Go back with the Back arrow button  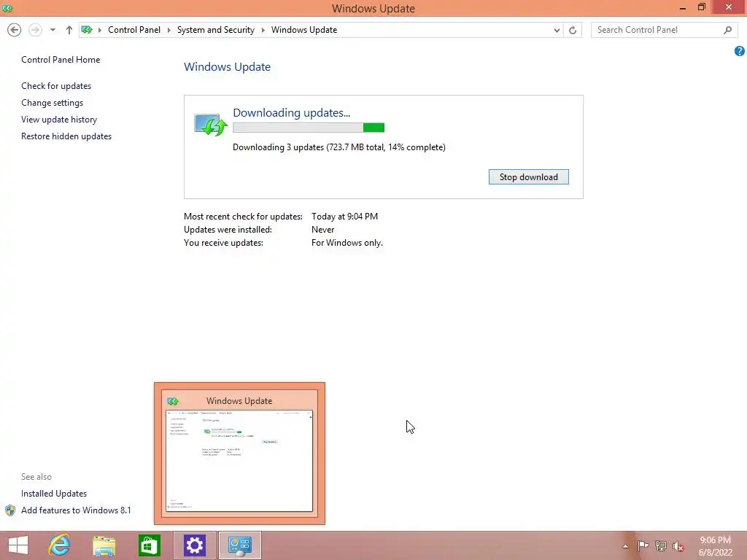(15, 30)
